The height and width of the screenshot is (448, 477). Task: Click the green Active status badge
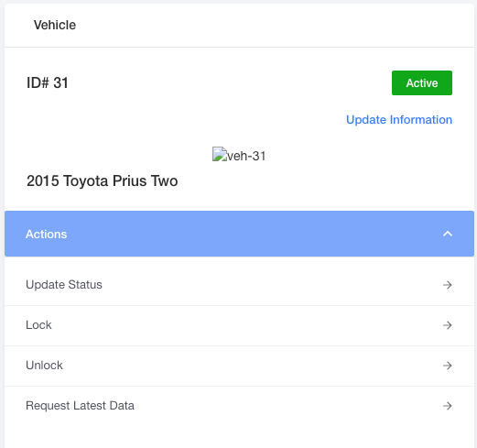click(x=422, y=83)
